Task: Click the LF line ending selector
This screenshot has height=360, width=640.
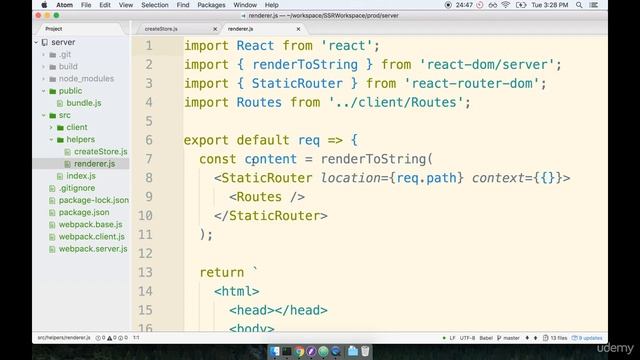Action: 452,338
